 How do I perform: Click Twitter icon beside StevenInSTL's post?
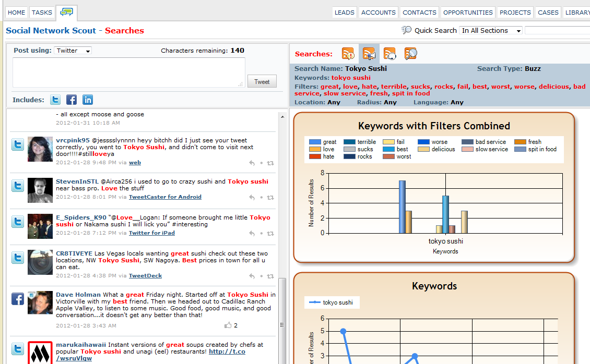[18, 186]
